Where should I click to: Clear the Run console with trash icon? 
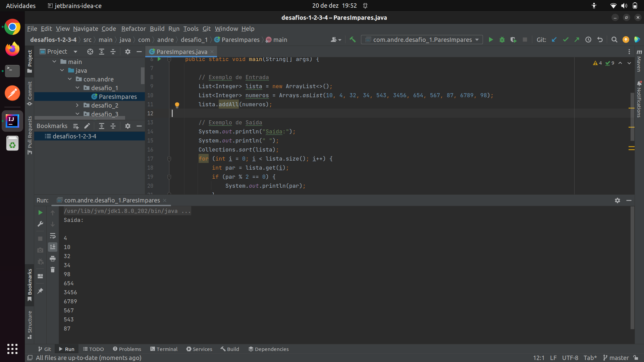click(x=53, y=269)
